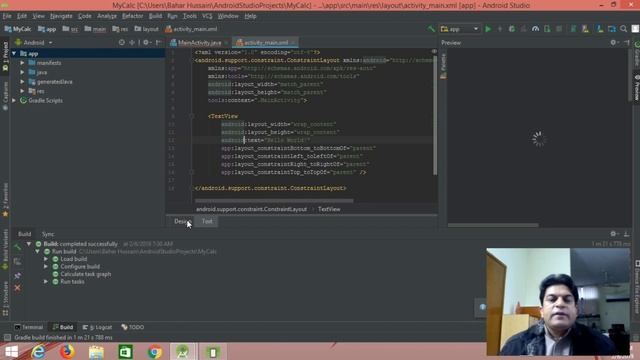Open the Refactor menu
This screenshot has width=640, height=360.
tap(133, 16)
